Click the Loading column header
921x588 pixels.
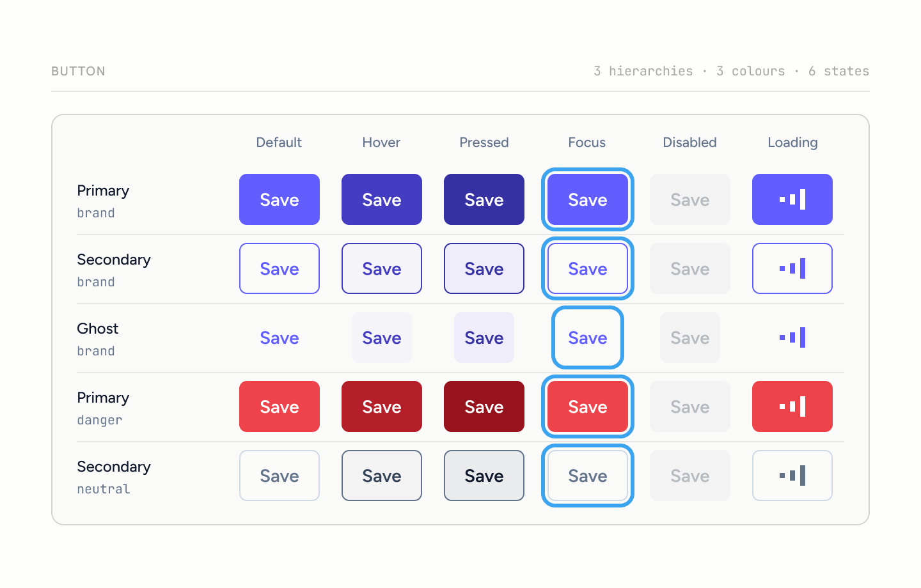coord(792,143)
